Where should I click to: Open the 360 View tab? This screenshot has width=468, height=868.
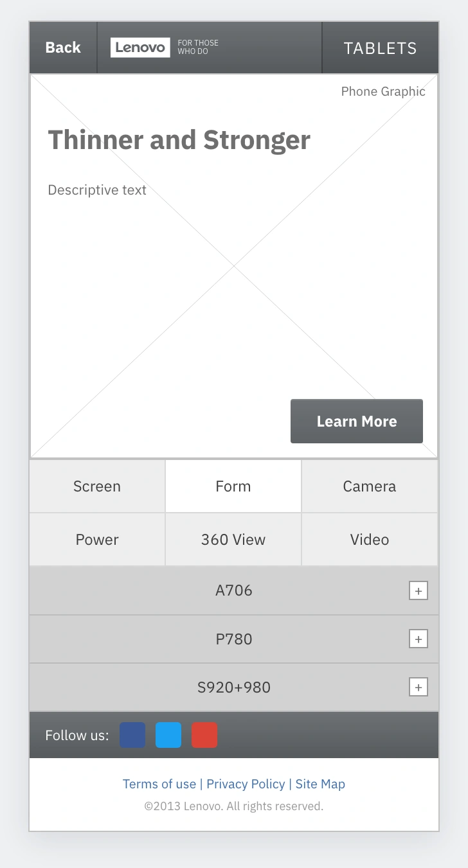(x=233, y=540)
